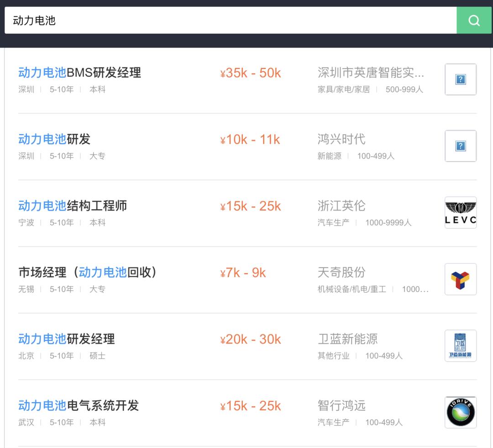The image size is (493, 448).
Task: Open the 动力电池电气系统开发 job listing
Action: tap(79, 406)
